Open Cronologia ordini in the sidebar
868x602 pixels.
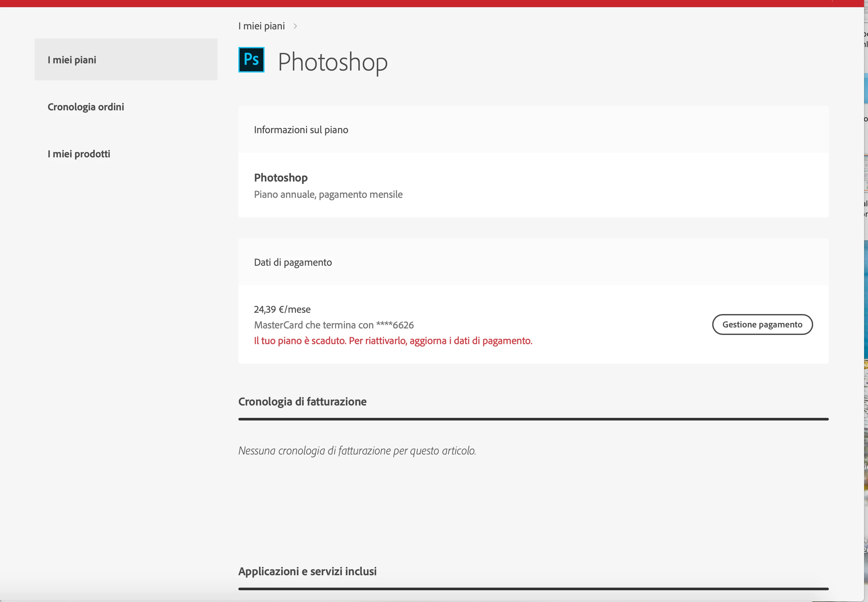pyautogui.click(x=86, y=107)
